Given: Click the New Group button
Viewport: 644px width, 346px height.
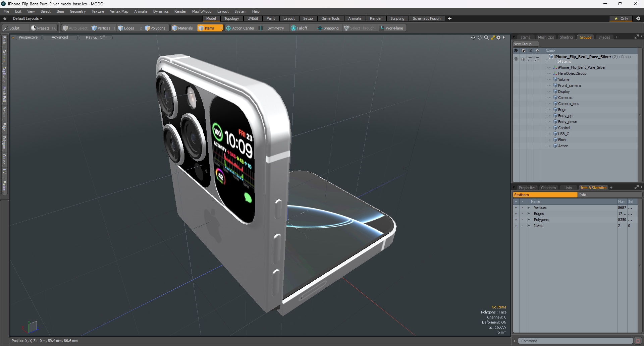Looking at the screenshot, I should pyautogui.click(x=525, y=44).
